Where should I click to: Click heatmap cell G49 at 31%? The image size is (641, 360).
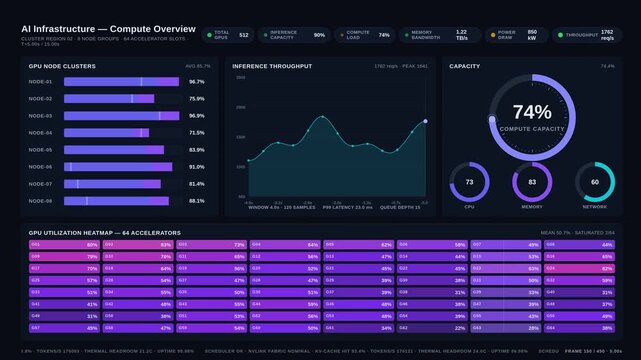[x=64, y=316]
